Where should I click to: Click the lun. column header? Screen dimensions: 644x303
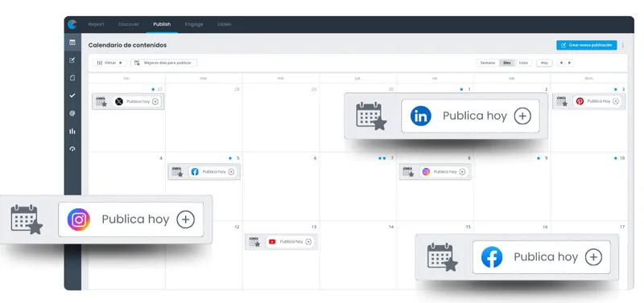click(x=127, y=78)
